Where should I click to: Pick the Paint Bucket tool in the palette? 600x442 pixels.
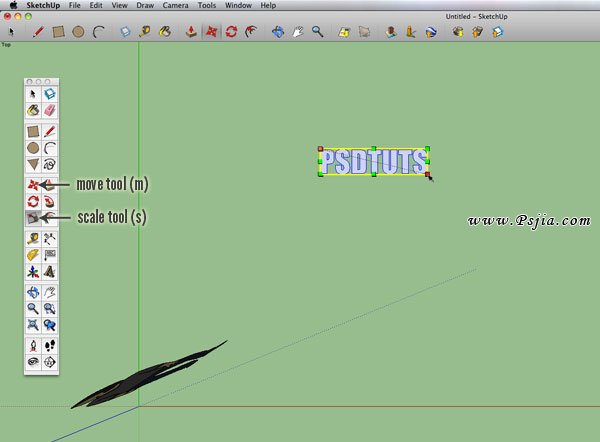[x=33, y=110]
